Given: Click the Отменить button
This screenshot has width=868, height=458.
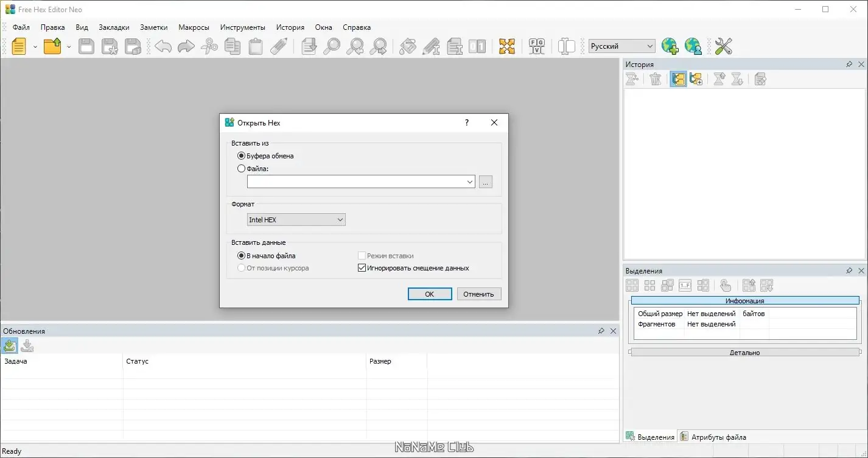Looking at the screenshot, I should click(x=479, y=294).
